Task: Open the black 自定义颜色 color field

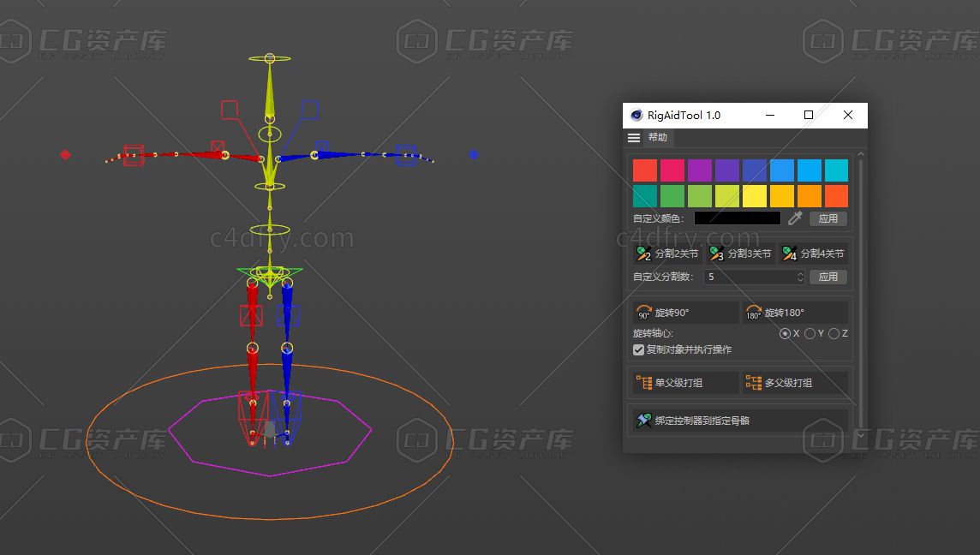Action: click(x=738, y=218)
